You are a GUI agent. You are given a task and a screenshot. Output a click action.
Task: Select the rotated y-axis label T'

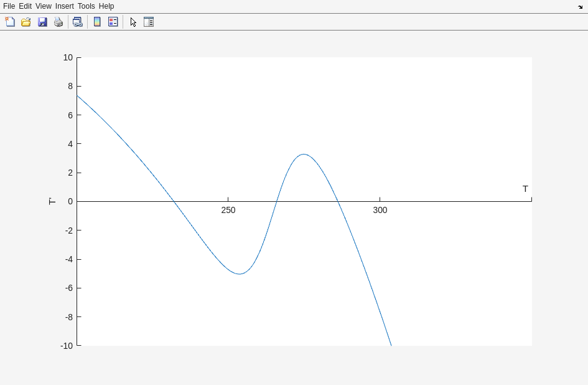click(52, 201)
